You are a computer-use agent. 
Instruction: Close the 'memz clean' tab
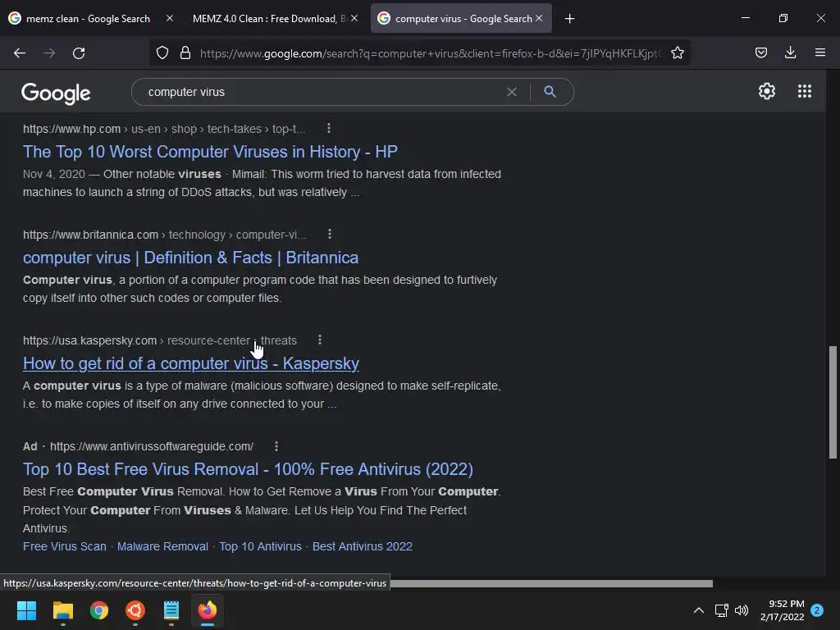(x=169, y=18)
